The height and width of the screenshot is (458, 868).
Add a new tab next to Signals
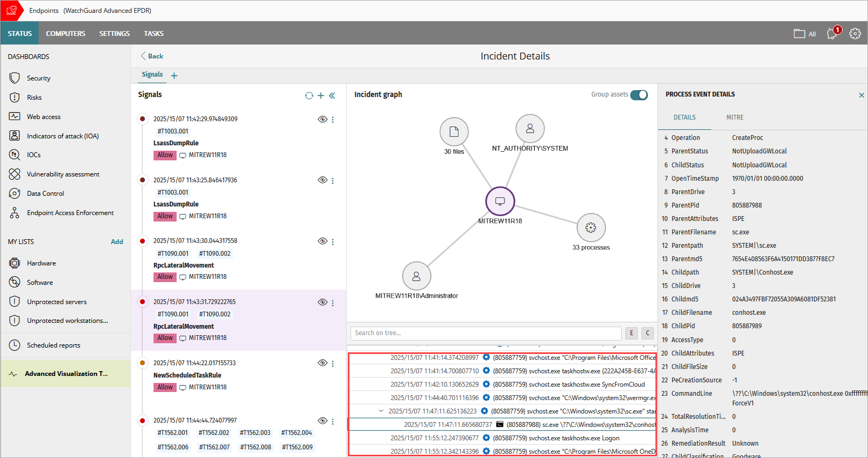coord(174,76)
